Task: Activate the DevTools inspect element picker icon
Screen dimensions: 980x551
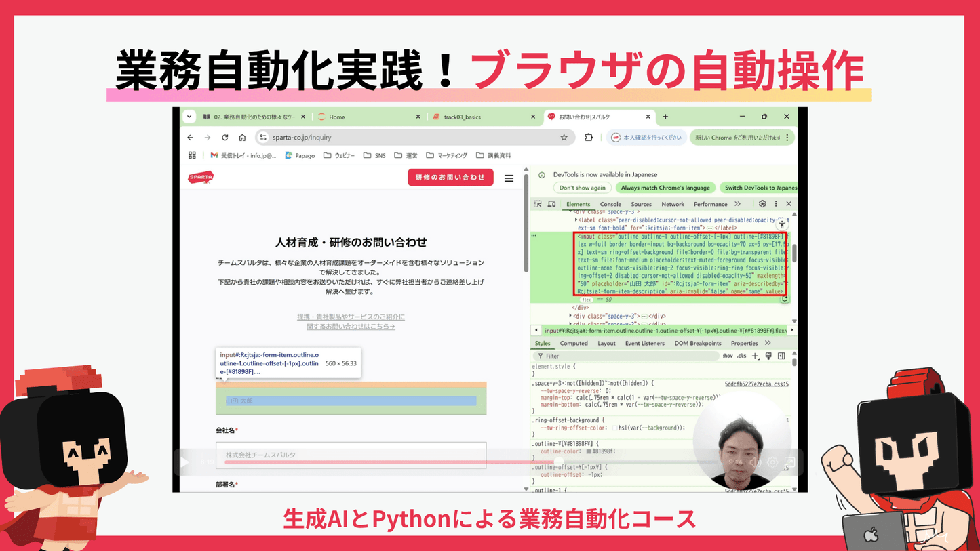Action: point(538,204)
